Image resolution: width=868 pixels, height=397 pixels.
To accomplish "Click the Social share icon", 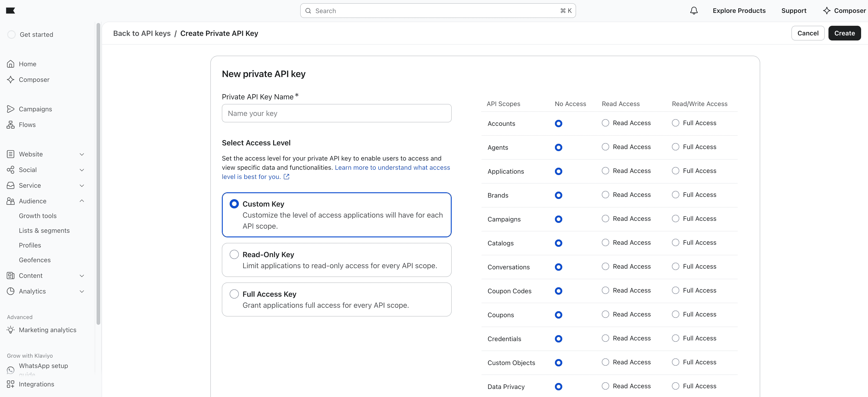I will [x=11, y=170].
